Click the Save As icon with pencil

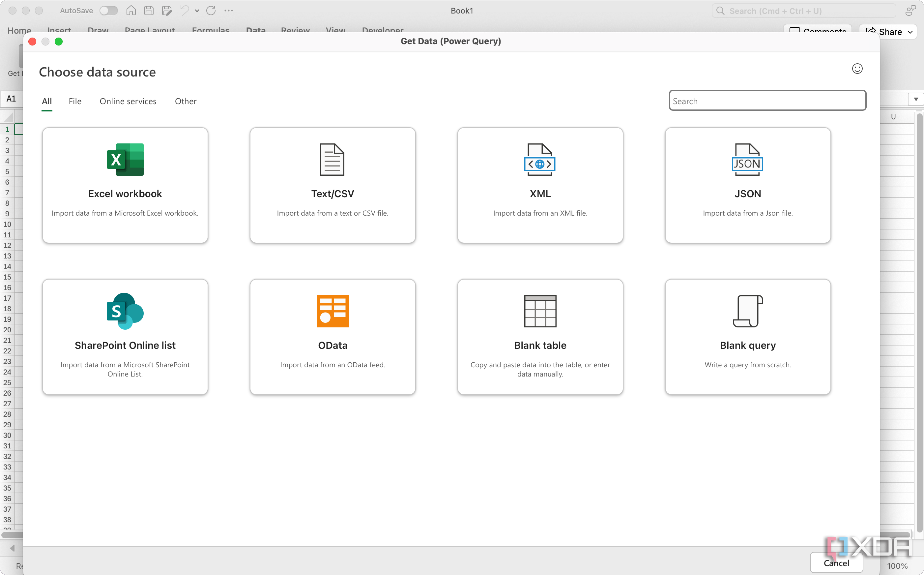click(x=166, y=11)
